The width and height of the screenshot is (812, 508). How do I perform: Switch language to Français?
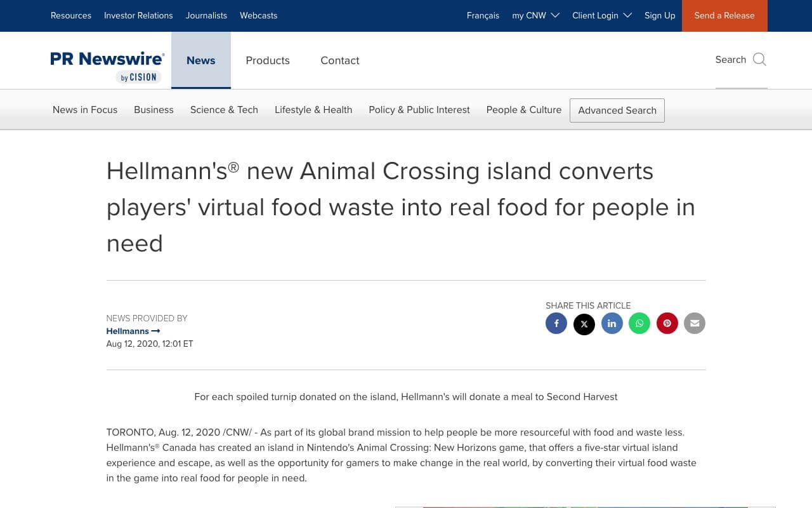483,15
